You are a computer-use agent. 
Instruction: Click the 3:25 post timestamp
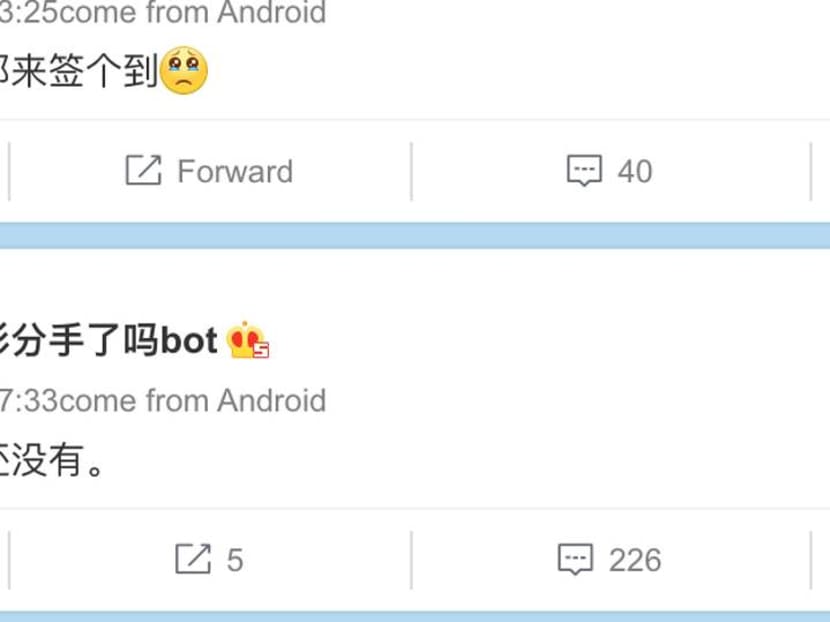pyautogui.click(x=28, y=12)
